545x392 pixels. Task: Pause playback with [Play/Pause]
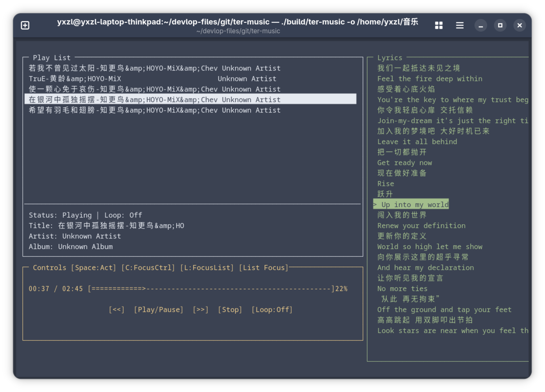point(159,310)
